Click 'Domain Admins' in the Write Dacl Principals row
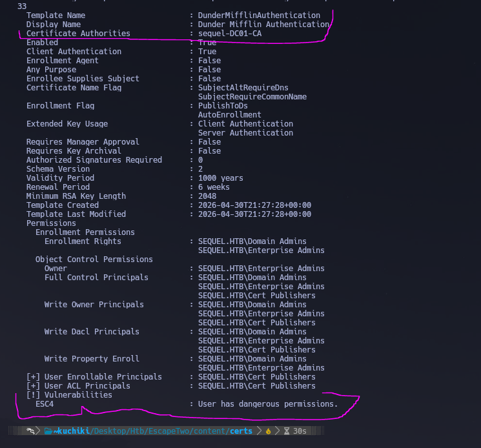This screenshot has height=448, width=481. pos(277,332)
